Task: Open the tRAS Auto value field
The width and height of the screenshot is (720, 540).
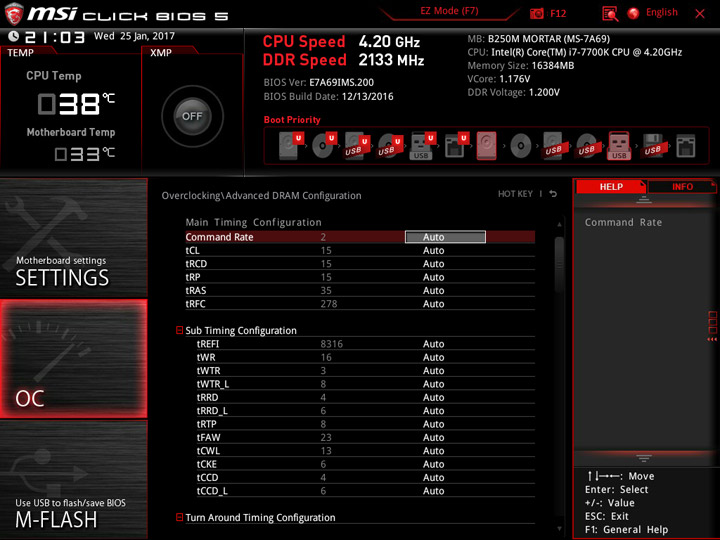Action: pyautogui.click(x=433, y=290)
